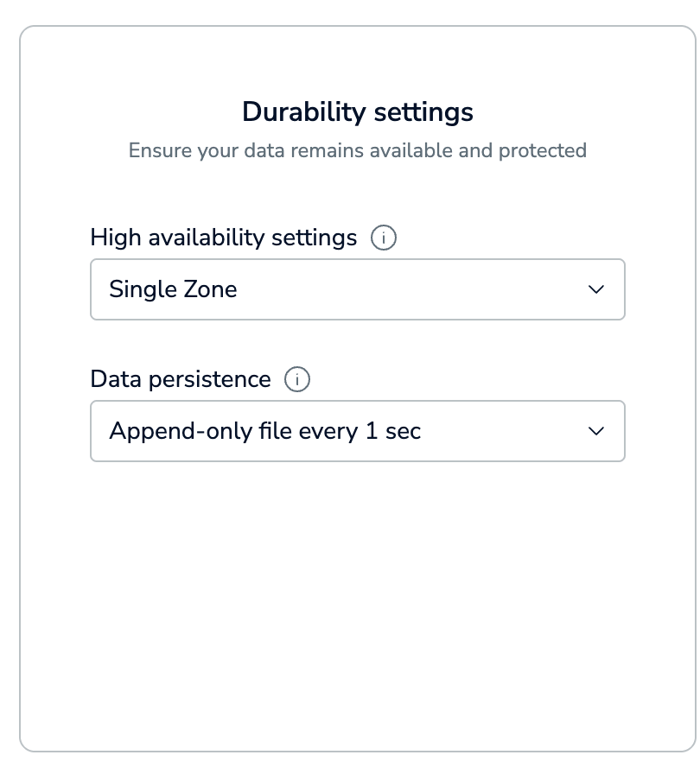Click the word 'protected' in the subtitle

click(542, 151)
